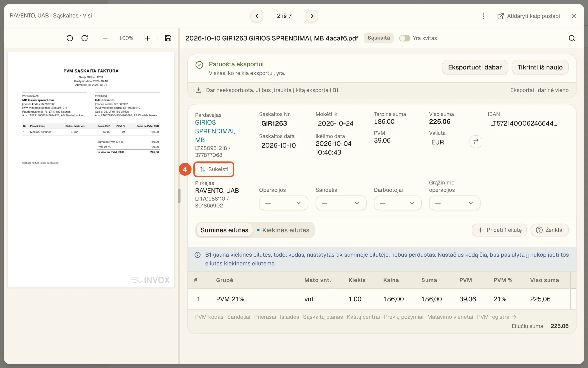Click the 100% zoom level text
This screenshot has height=368, width=588.
tap(126, 38)
